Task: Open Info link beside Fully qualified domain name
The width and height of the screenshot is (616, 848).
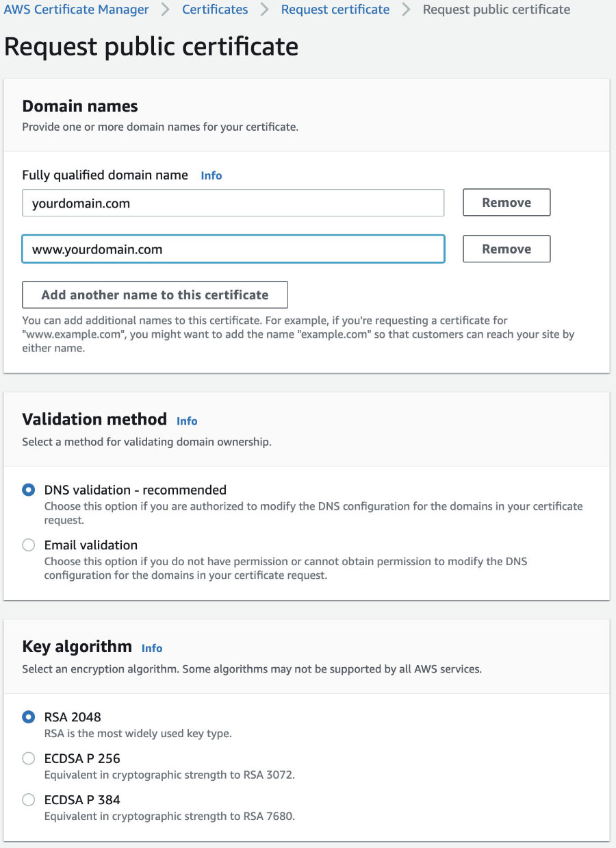Action: click(x=211, y=175)
